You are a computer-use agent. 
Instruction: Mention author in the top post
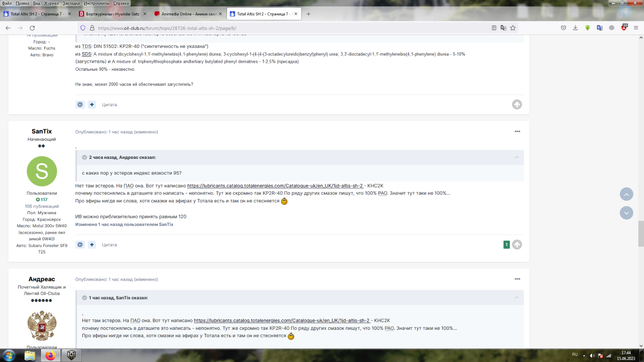[x=80, y=105]
